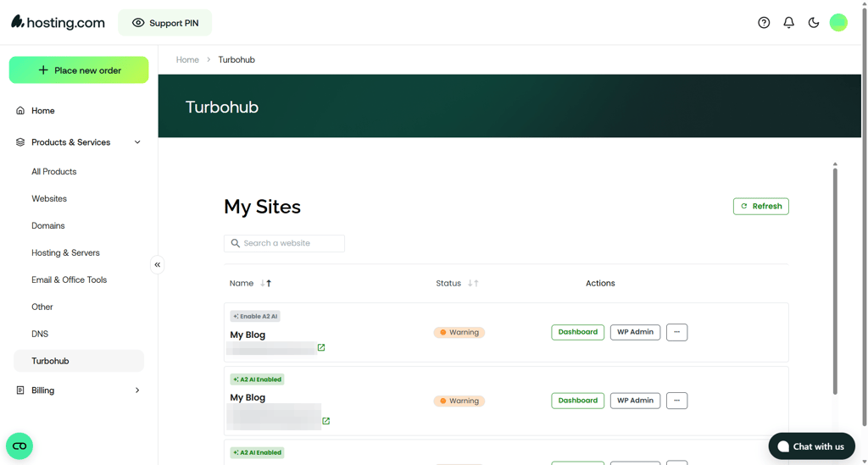Click the Home breadcrumb link

187,60
